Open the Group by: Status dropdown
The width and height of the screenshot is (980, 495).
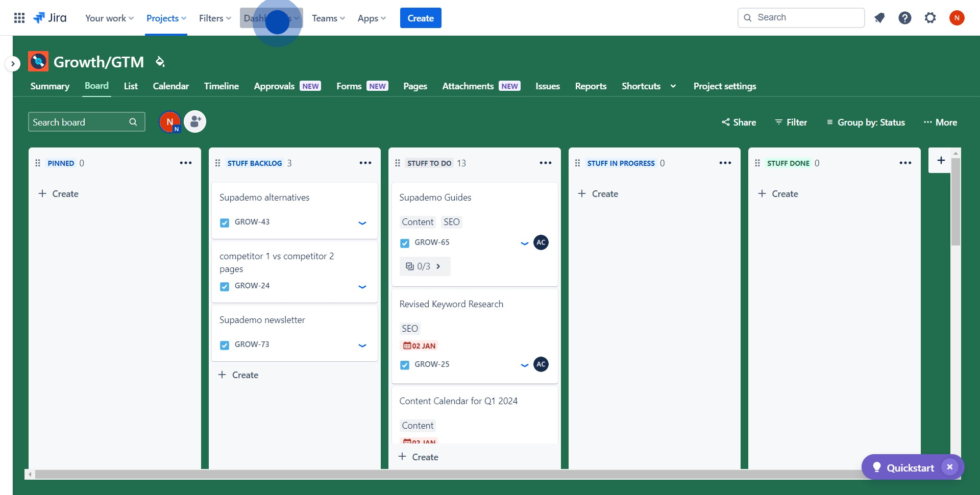[866, 122]
